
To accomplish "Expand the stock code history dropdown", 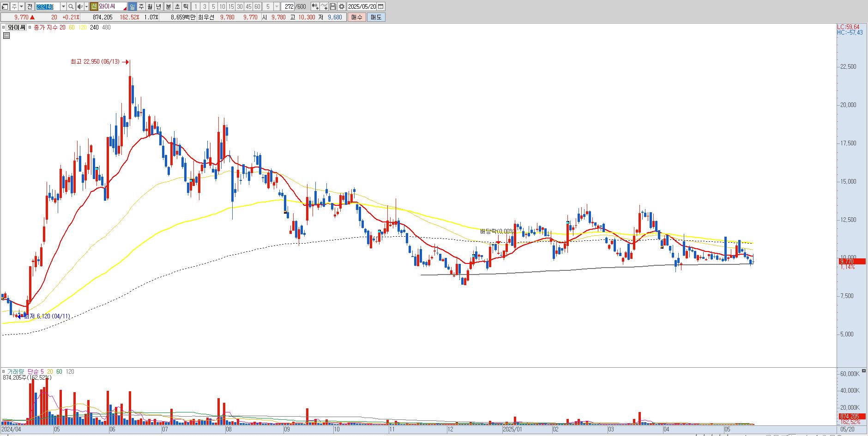I will click(x=63, y=6).
